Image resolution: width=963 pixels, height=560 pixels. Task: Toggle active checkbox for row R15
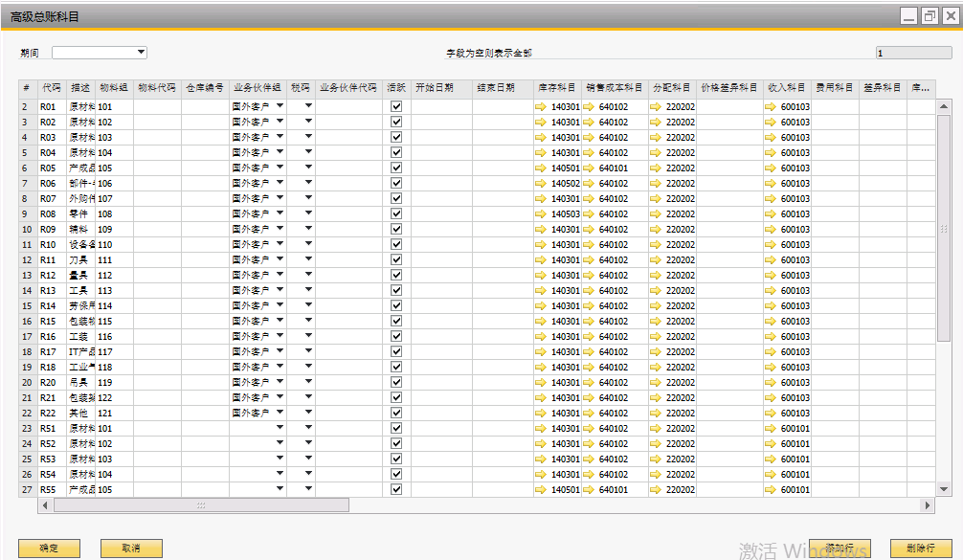(x=396, y=321)
